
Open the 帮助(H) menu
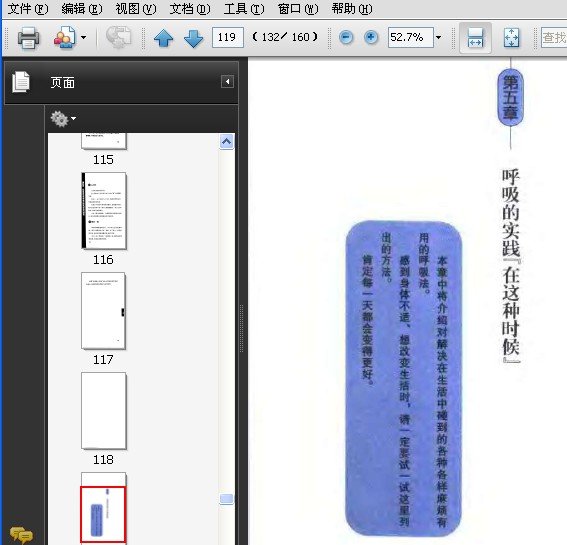pos(352,9)
